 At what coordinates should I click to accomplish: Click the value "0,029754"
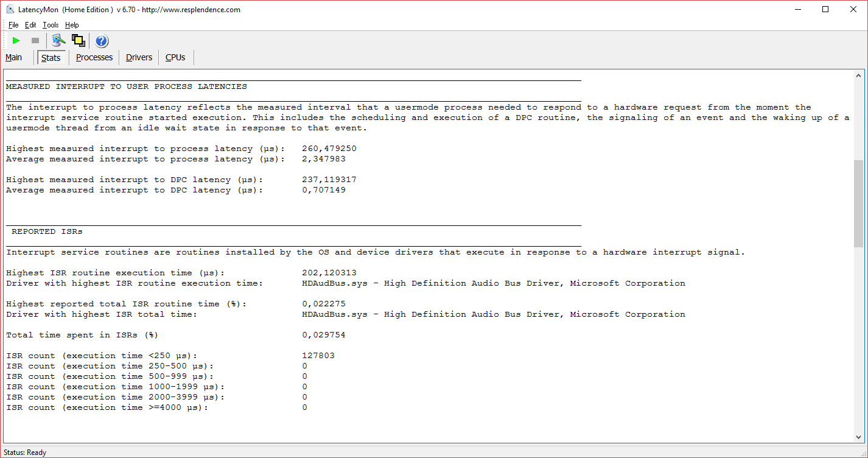(324, 335)
